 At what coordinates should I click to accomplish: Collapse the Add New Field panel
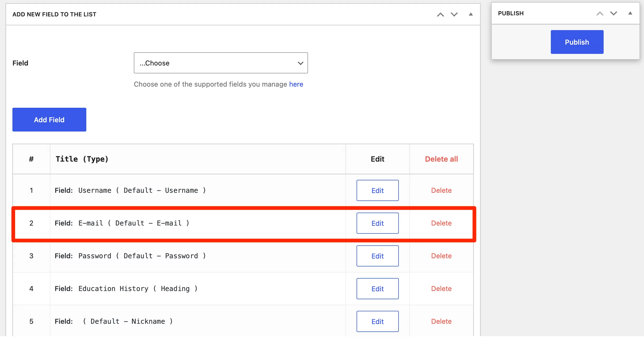tap(471, 14)
